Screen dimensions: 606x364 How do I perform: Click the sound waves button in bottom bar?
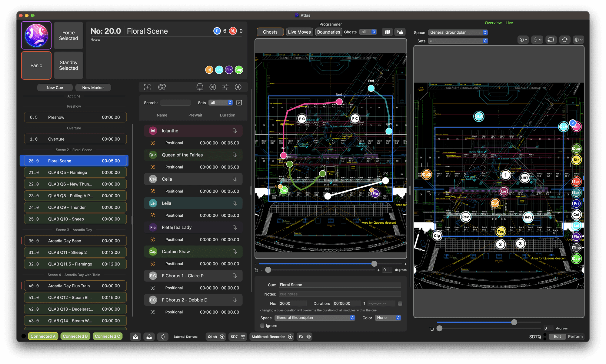(163, 337)
